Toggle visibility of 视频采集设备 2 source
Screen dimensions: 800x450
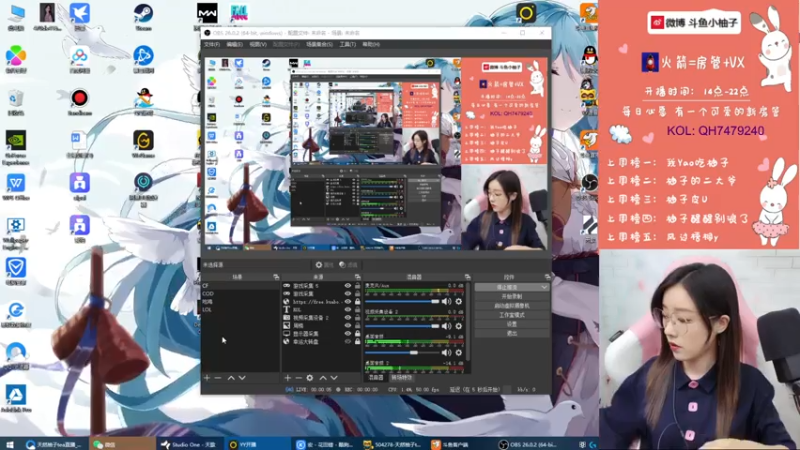(x=348, y=317)
